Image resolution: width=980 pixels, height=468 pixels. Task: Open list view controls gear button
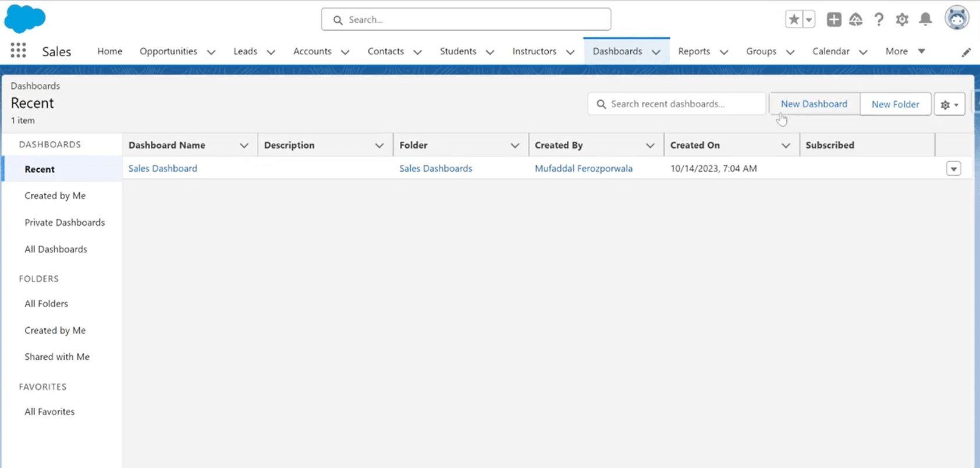coord(950,104)
